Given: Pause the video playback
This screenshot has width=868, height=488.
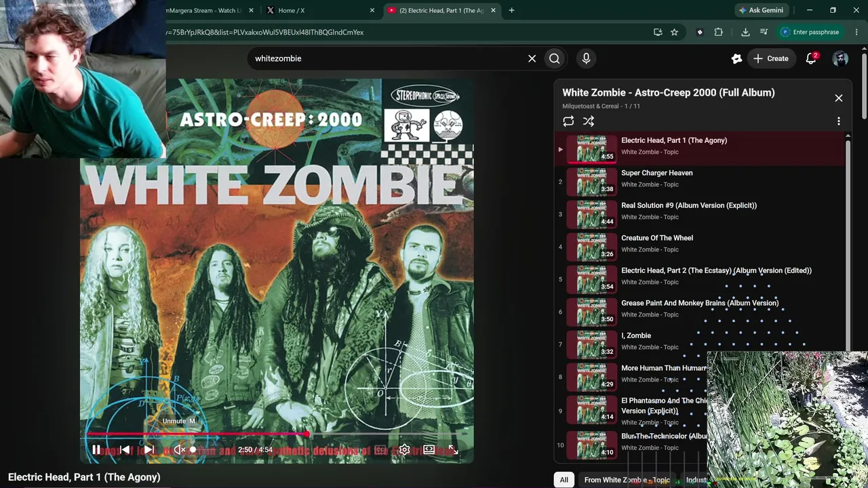Looking at the screenshot, I should point(96,449).
